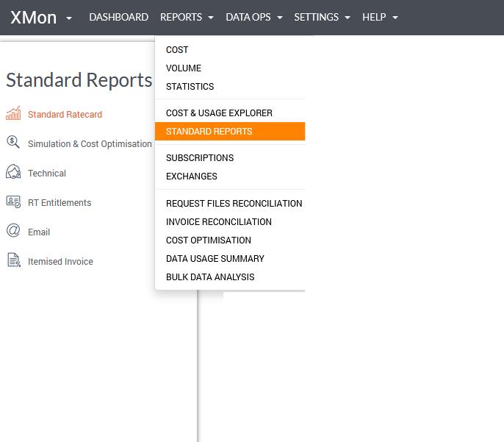Click the Technical sidebar icon
Screen dimensions: 504x442
[13, 173]
